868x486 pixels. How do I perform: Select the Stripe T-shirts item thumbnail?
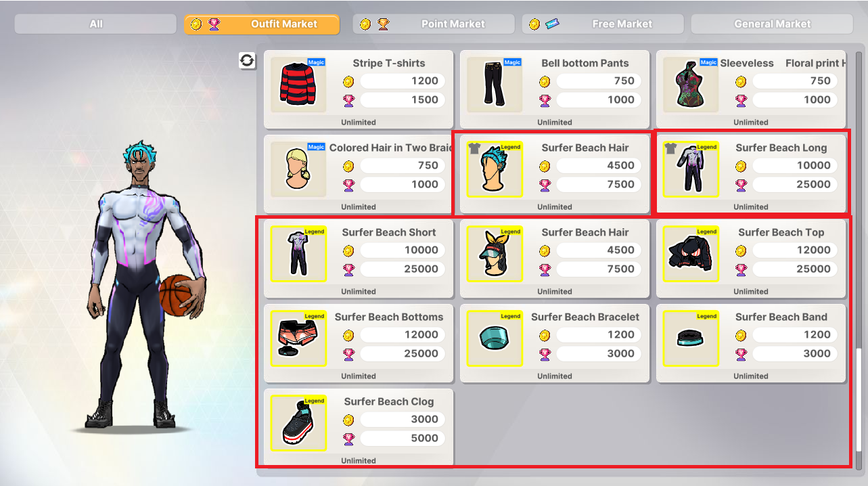click(298, 85)
